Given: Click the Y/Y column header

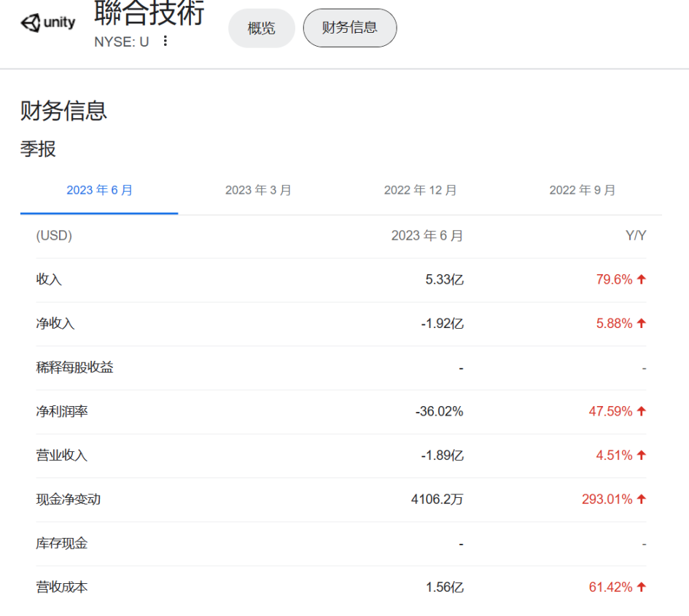Looking at the screenshot, I should [x=636, y=235].
